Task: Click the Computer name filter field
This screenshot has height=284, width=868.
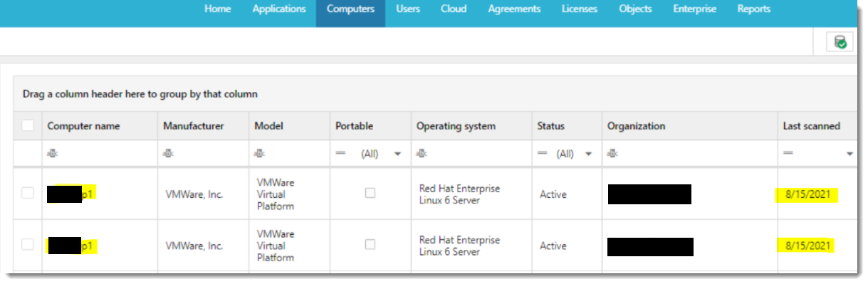Action: tap(100, 154)
